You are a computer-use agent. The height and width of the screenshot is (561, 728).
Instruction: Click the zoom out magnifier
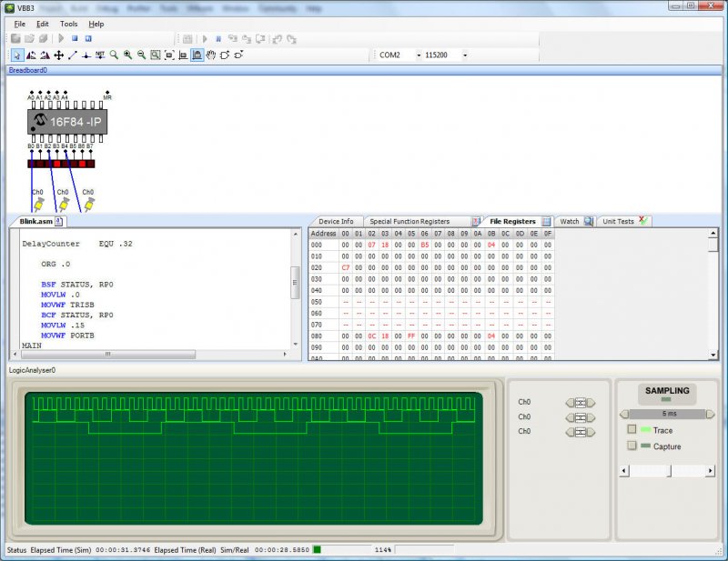point(142,55)
